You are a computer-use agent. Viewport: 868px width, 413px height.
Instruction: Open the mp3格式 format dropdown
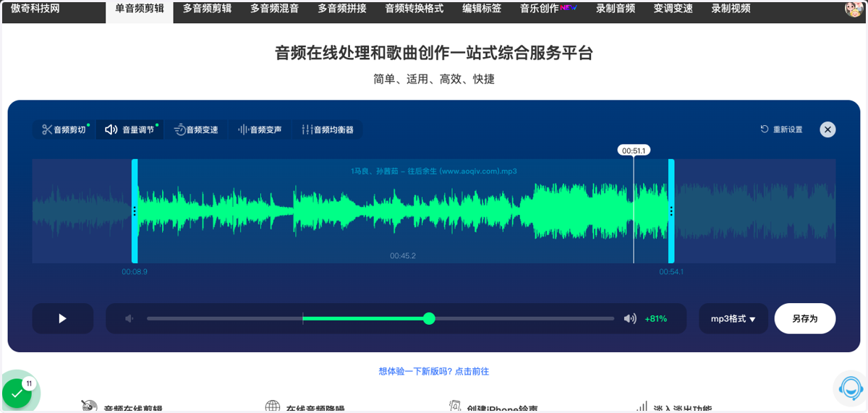click(733, 318)
